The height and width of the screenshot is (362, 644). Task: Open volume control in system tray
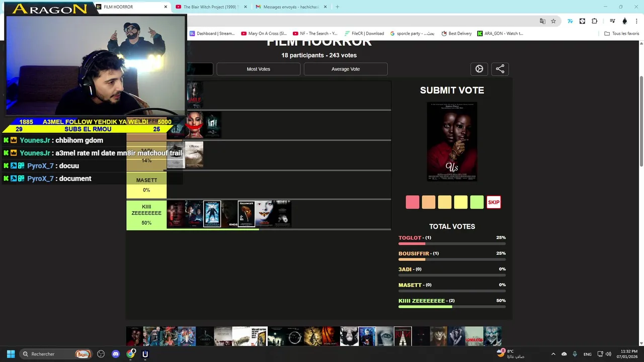point(608,354)
